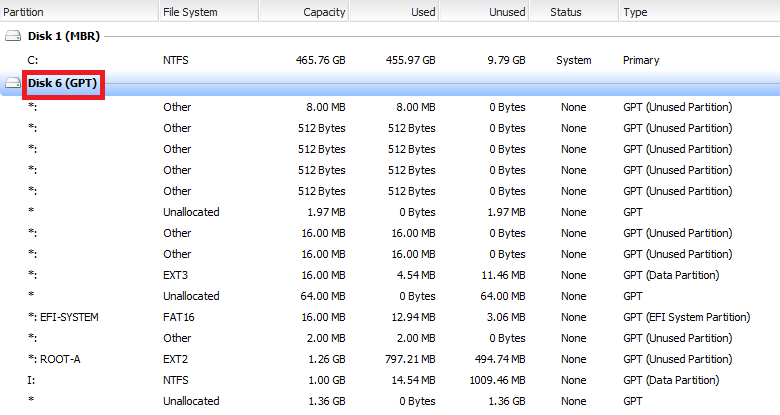This screenshot has height=415, width=780.
Task: Click the 1.97 MB capacity cell
Action: [x=326, y=212]
